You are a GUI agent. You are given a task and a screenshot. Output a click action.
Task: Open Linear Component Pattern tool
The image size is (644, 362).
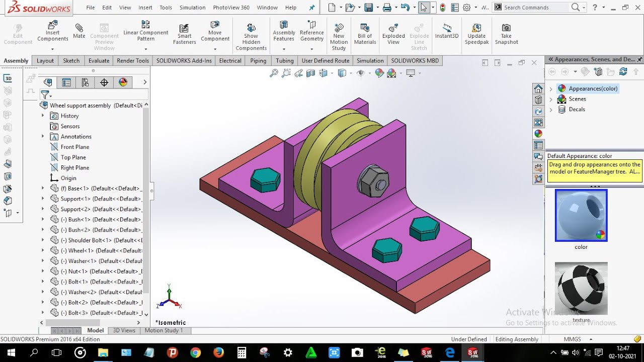(x=146, y=31)
